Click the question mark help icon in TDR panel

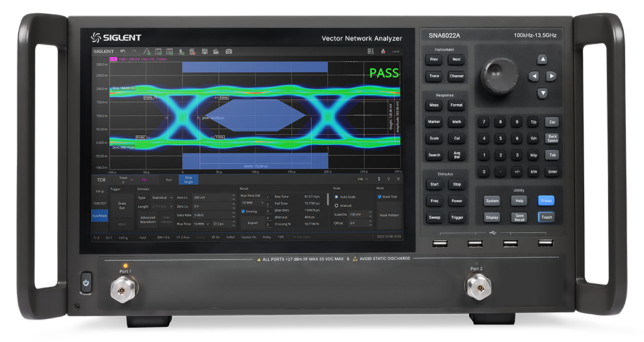pos(389,179)
